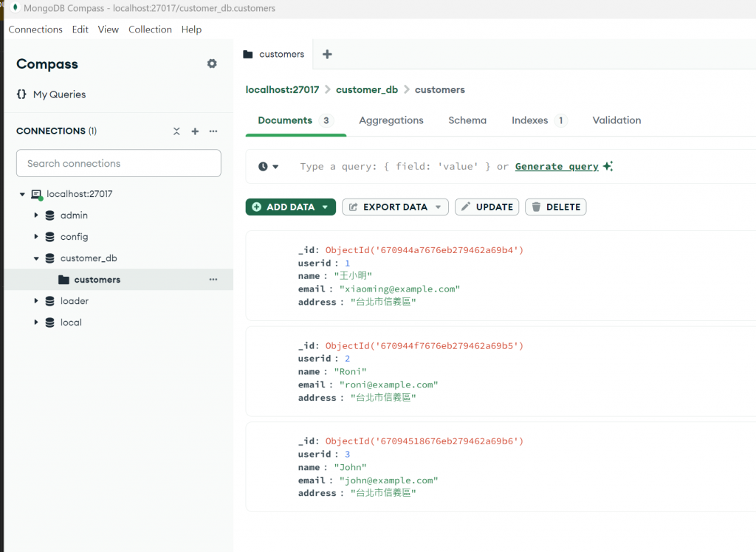The width and height of the screenshot is (756, 552).
Task: Click the My Queries braces icon
Action: 21,94
